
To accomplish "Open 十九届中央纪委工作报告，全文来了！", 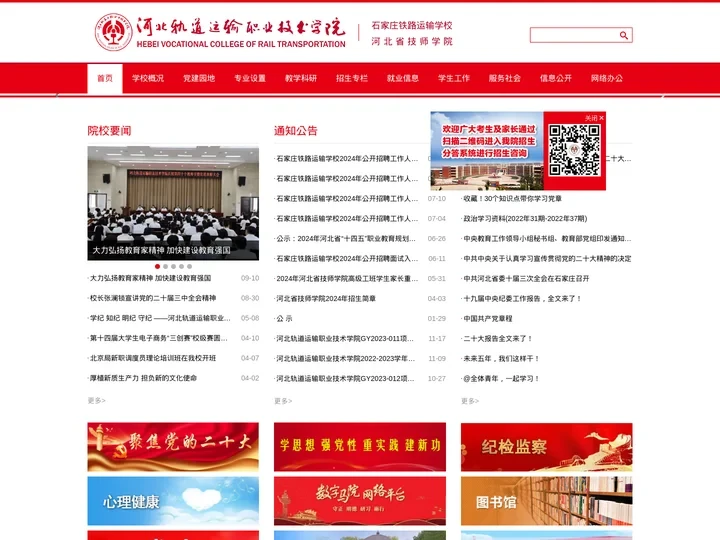I will point(522,298).
